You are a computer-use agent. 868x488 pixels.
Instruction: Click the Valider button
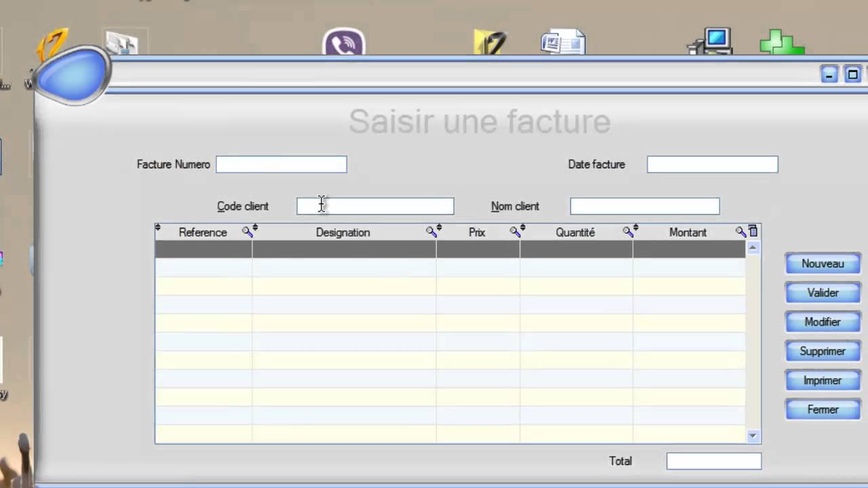[x=823, y=293]
